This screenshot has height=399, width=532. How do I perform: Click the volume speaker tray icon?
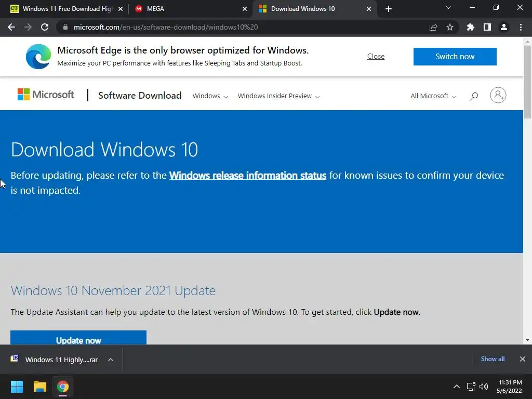(484, 387)
